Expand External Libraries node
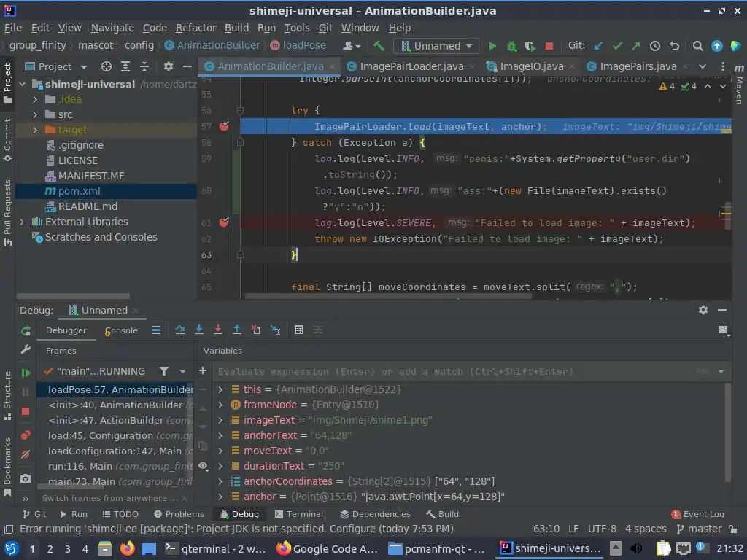This screenshot has width=747, height=560. point(22,222)
